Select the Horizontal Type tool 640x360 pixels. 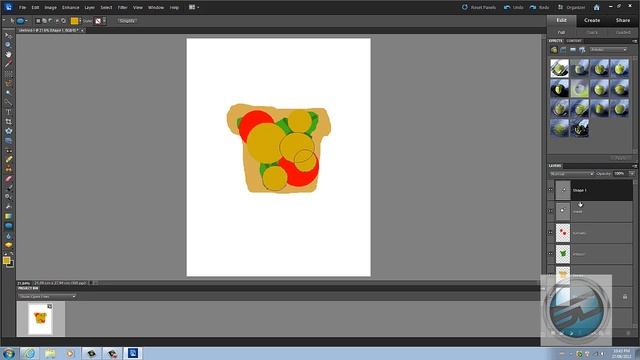click(8, 112)
